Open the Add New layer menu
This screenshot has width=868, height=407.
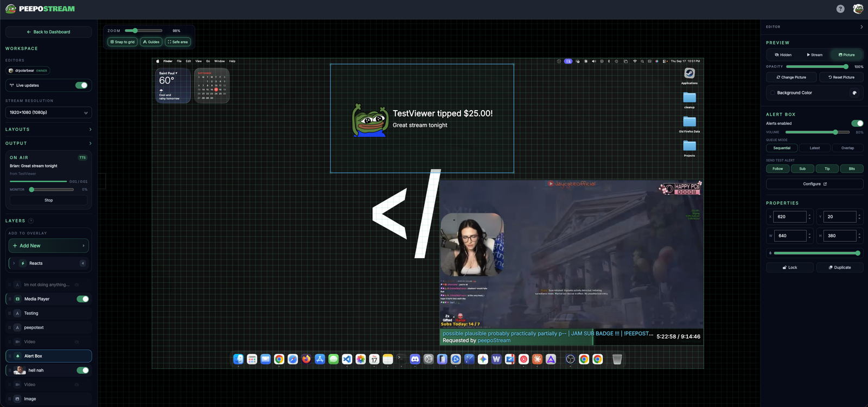tap(49, 246)
